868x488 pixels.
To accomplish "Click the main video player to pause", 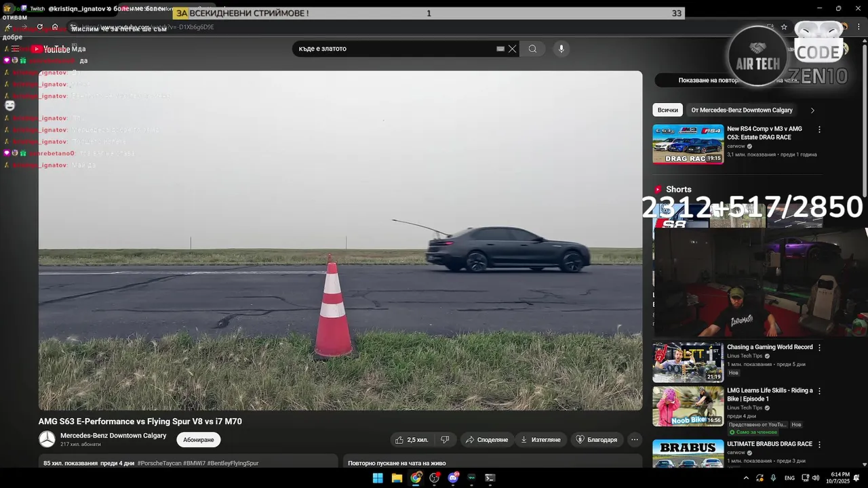I will click(340, 240).
